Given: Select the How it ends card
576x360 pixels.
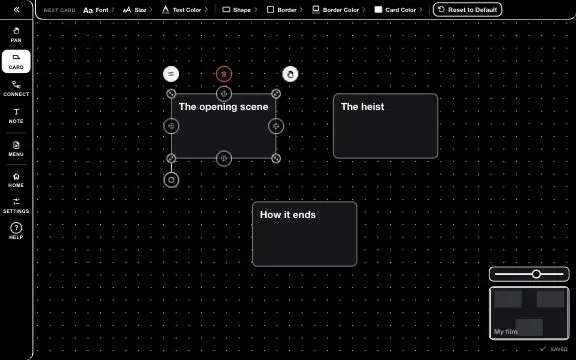Looking at the screenshot, I should point(305,234).
